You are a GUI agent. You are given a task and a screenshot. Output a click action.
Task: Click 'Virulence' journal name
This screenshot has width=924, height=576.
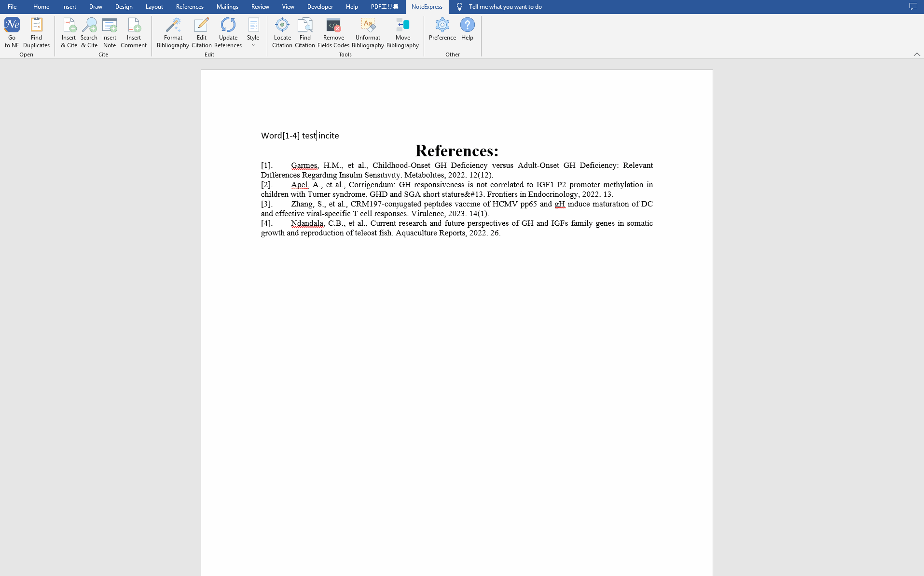click(427, 214)
